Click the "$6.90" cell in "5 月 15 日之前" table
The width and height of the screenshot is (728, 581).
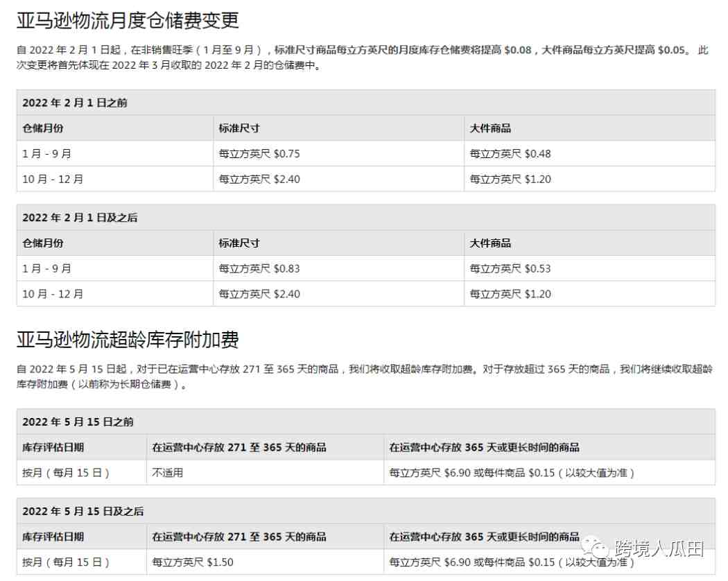point(549,473)
